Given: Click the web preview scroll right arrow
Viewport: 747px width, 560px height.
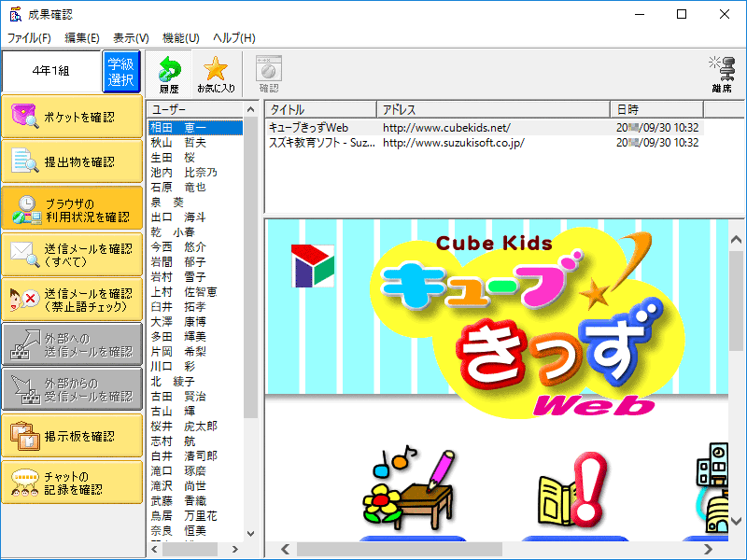Looking at the screenshot, I should (x=708, y=549).
